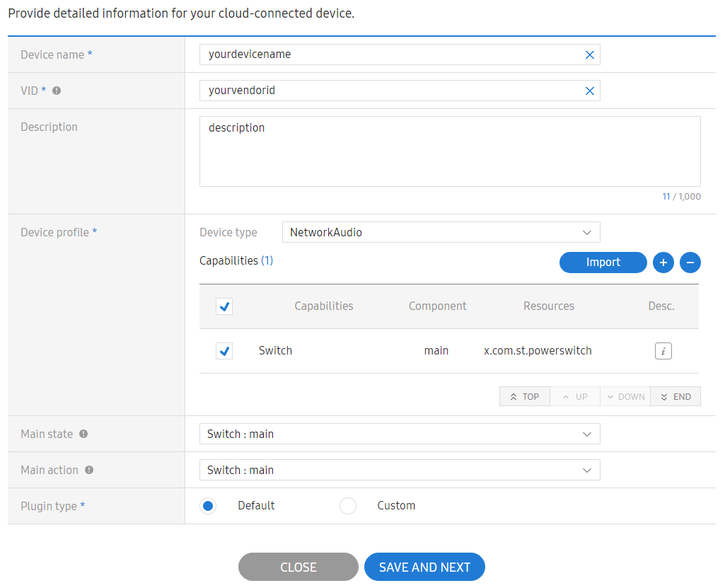Screen dimensions: 725x588
Task: Uncheck the Switch capability checkbox
Action: click(224, 351)
